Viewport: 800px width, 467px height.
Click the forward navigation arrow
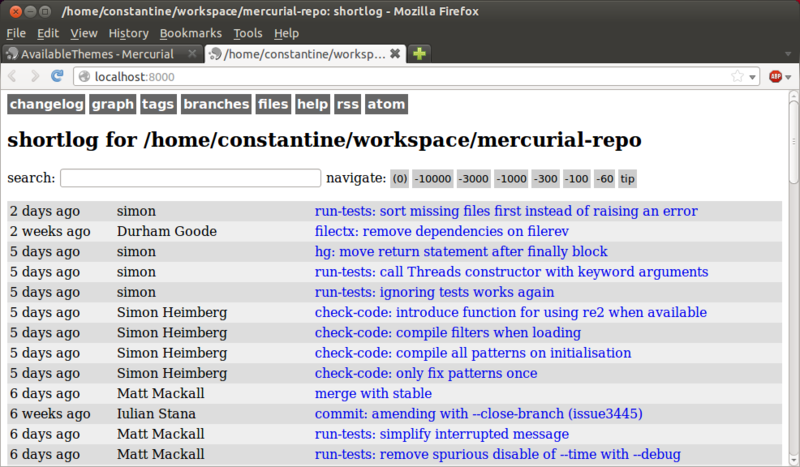pyautogui.click(x=35, y=77)
